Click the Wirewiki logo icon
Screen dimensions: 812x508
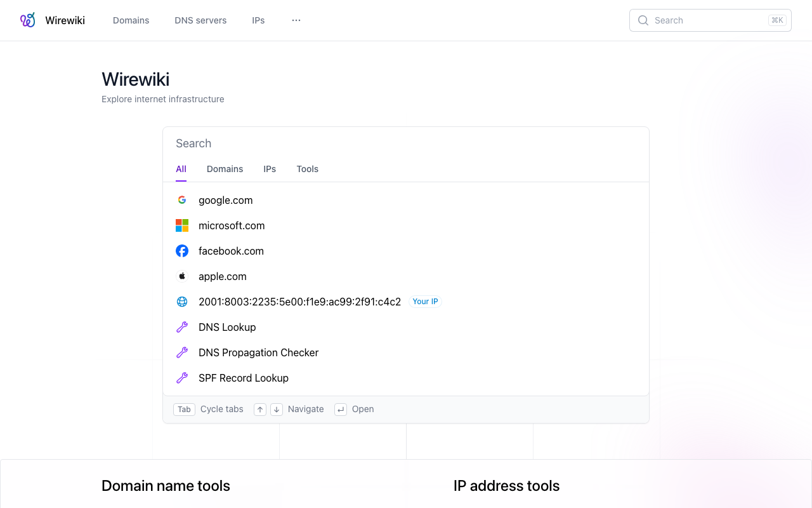click(28, 20)
